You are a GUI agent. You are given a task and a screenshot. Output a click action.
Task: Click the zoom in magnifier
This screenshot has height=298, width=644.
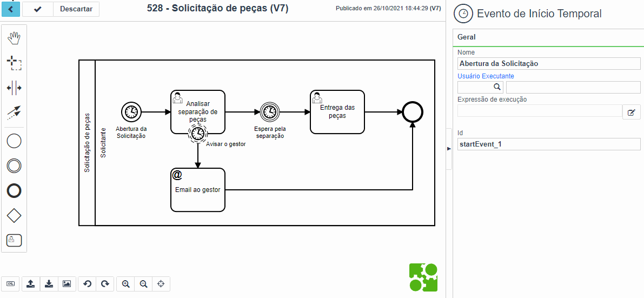pyautogui.click(x=125, y=283)
